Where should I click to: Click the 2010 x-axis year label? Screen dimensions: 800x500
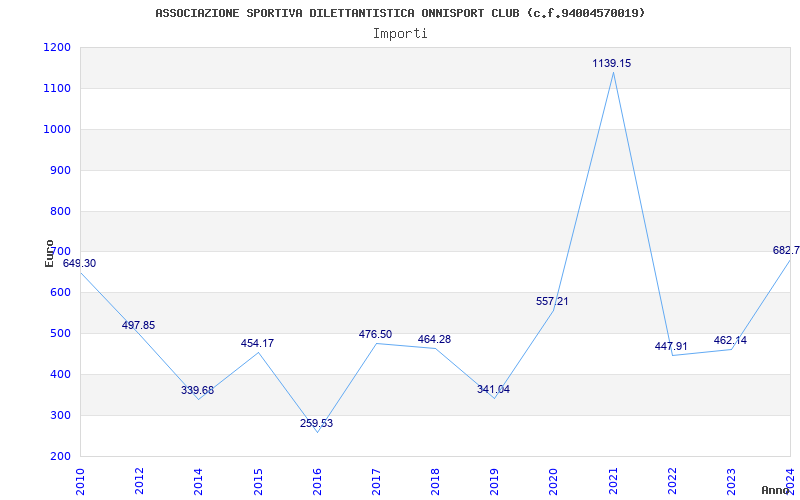click(x=80, y=481)
